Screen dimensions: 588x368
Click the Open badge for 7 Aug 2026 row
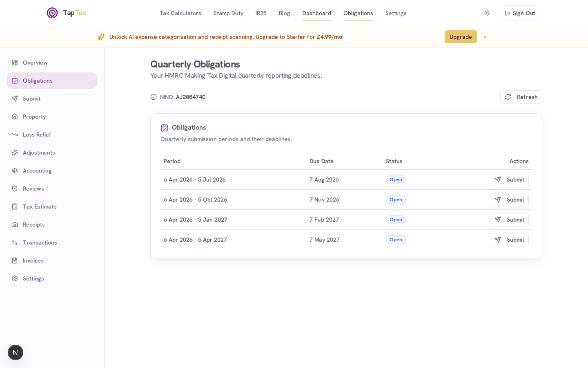coord(396,180)
